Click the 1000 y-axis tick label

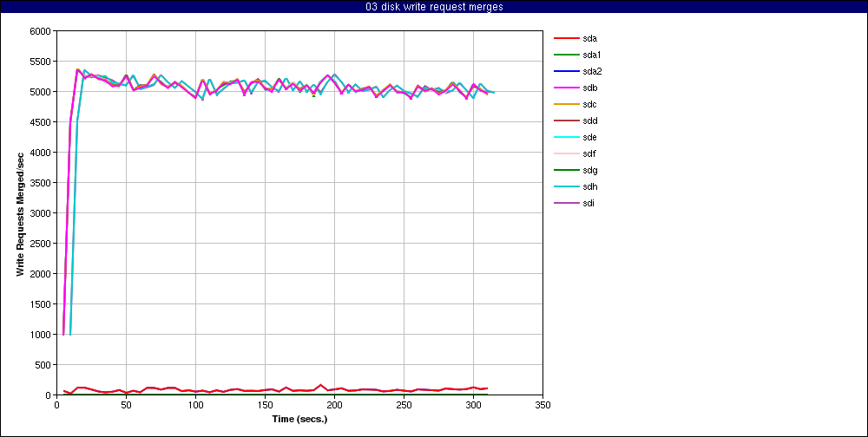point(42,335)
